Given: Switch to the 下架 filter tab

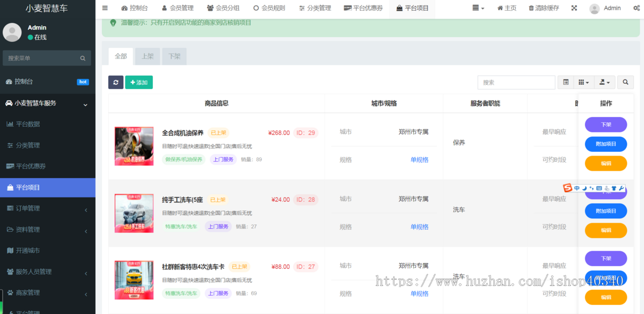Looking at the screenshot, I should [x=174, y=56].
